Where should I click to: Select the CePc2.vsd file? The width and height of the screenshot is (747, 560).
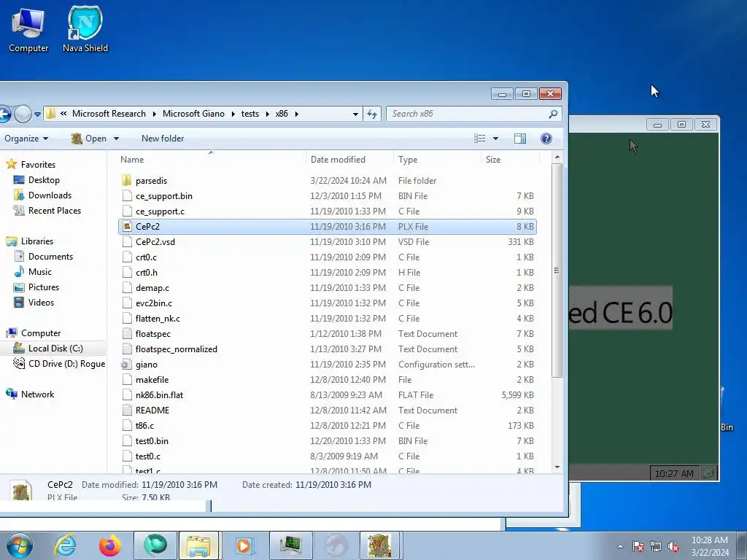pyautogui.click(x=155, y=242)
